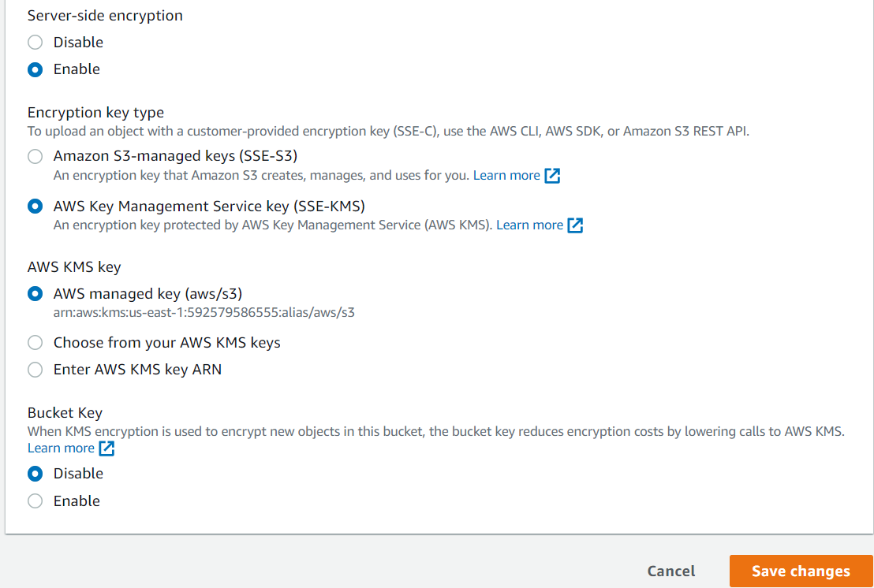Select Choose from your AWS KMS keys

click(x=35, y=342)
